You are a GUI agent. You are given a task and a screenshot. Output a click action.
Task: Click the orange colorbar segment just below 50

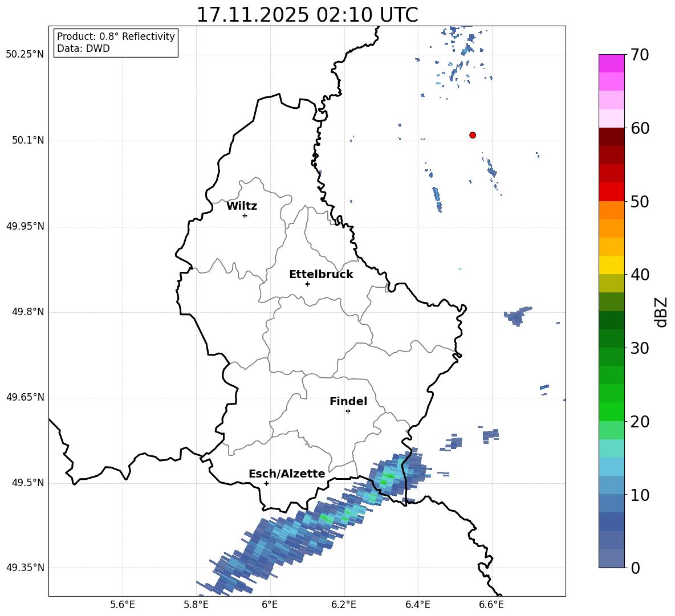point(611,210)
